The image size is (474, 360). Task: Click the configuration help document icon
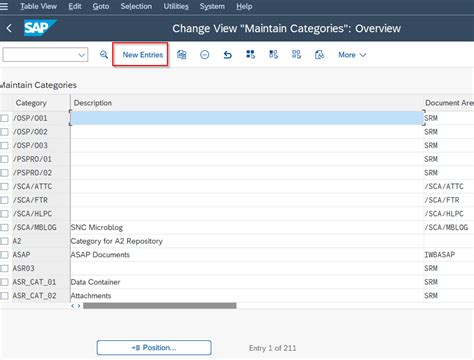pos(319,54)
